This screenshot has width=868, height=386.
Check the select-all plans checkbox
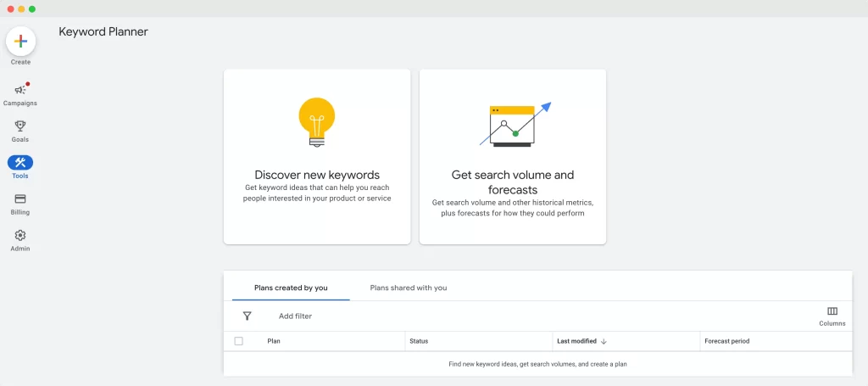[238, 341]
